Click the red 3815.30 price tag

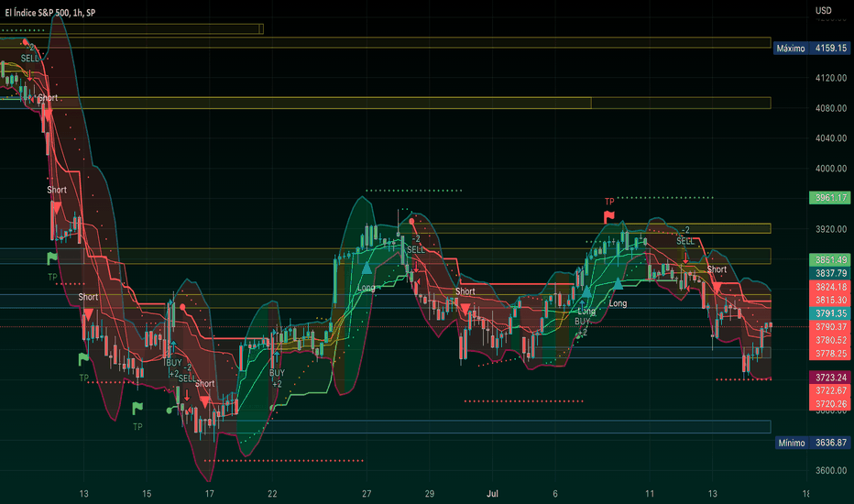[830, 300]
